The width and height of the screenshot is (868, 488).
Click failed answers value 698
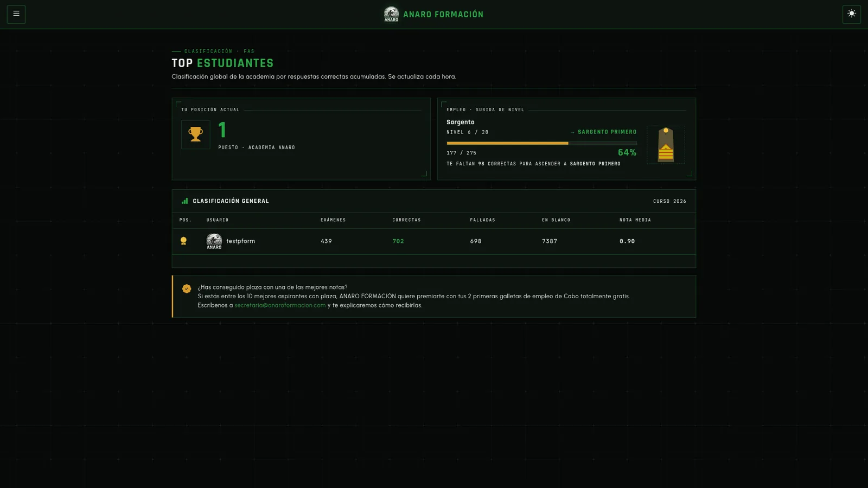tap(476, 241)
